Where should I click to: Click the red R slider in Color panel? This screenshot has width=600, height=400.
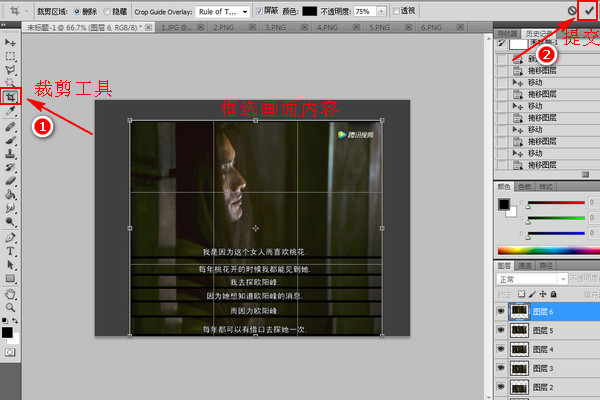(556, 202)
